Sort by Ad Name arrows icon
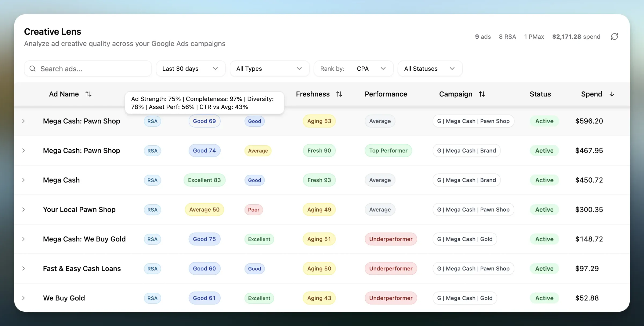The width and height of the screenshot is (644, 326). (88, 94)
